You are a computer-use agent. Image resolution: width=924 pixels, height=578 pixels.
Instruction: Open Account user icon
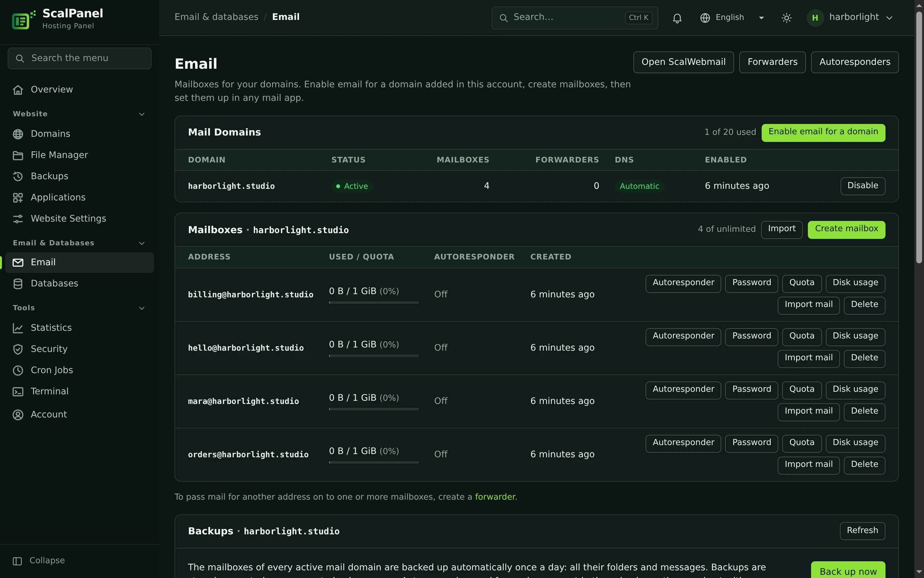[18, 415]
